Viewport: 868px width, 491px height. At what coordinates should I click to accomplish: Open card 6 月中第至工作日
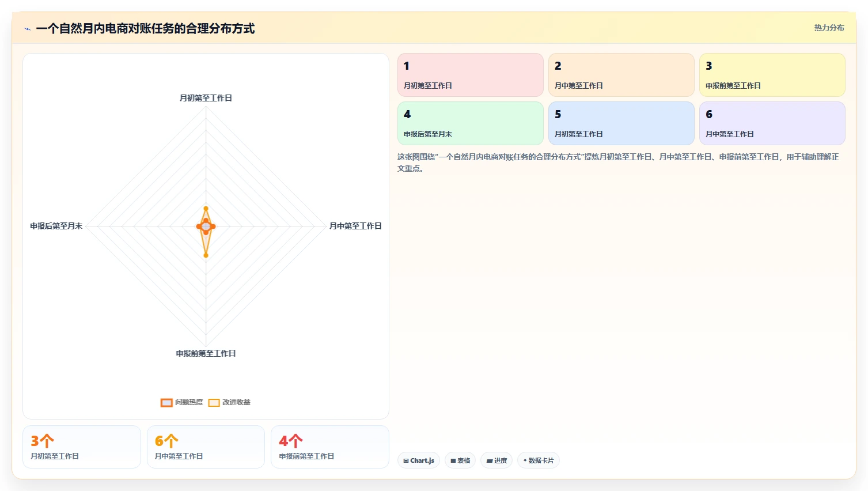pyautogui.click(x=772, y=123)
